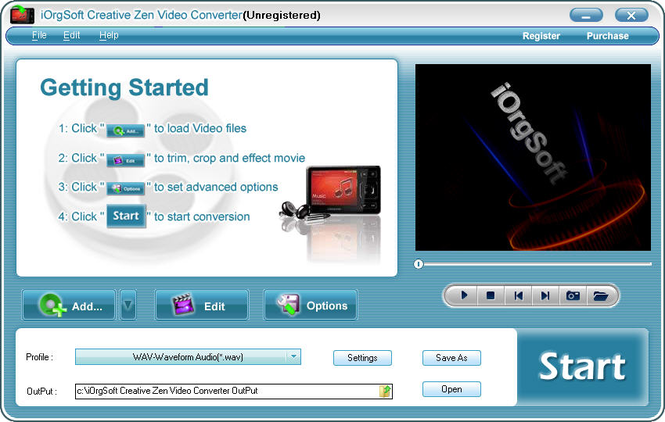Open the Edit trim and crop tool
665x422 pixels.
(202, 305)
